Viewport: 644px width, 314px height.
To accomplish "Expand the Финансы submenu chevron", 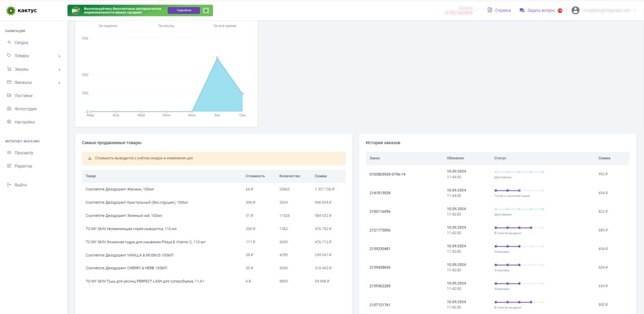I will 59,83.
